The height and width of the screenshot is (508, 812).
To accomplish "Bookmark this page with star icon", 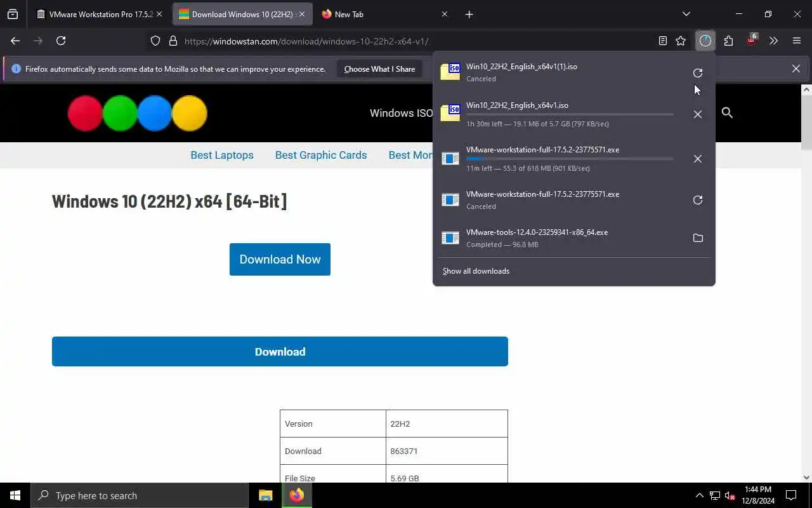I will [x=681, y=41].
